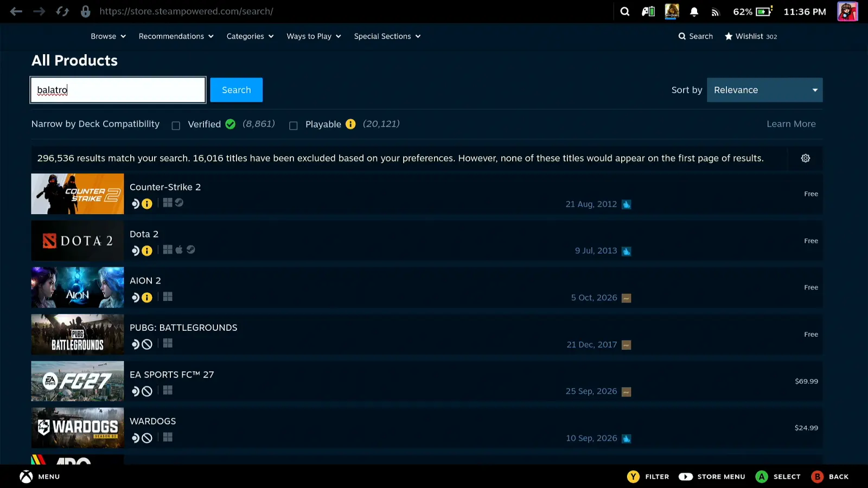This screenshot has height=488, width=868.
Task: Open the MENU button in footer
Action: [x=40, y=477]
